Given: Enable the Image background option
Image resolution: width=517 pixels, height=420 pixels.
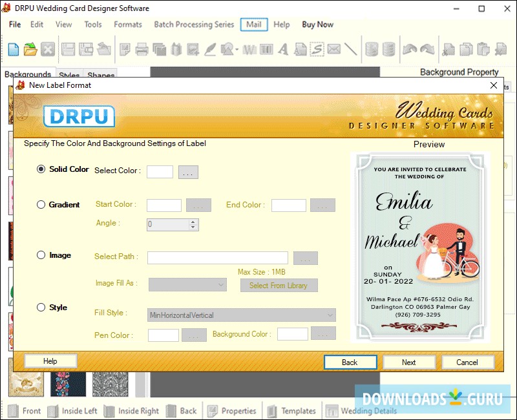Looking at the screenshot, I should coord(40,255).
